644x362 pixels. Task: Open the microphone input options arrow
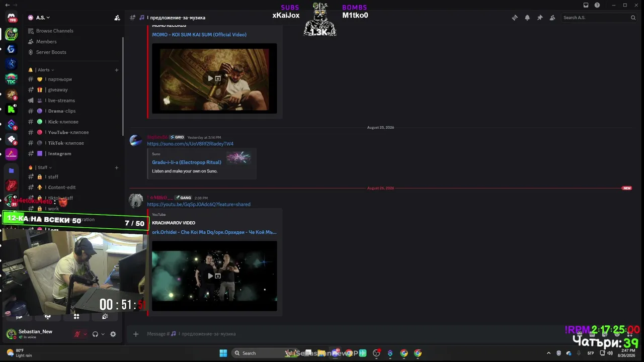(x=85, y=334)
